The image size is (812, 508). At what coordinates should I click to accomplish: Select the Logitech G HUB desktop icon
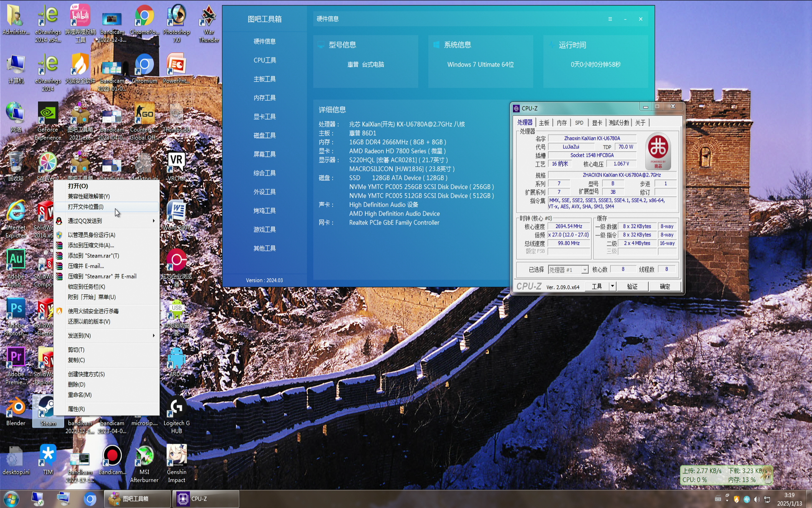coord(176,415)
